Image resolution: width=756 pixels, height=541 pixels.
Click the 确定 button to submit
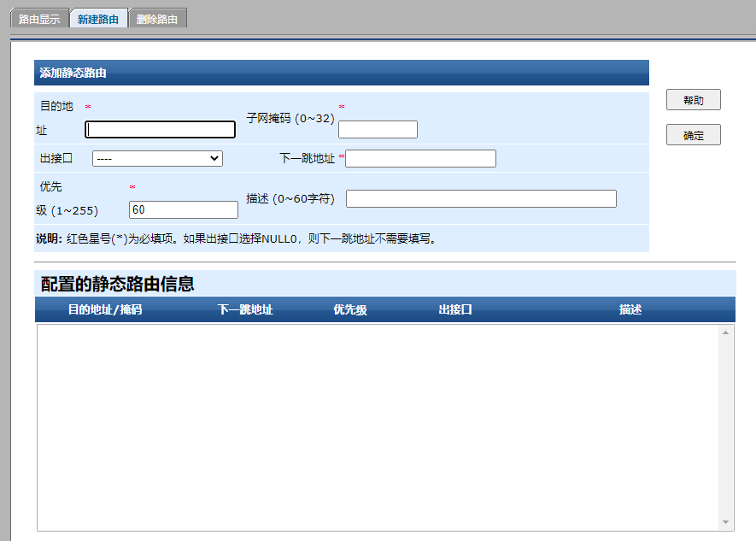click(693, 135)
